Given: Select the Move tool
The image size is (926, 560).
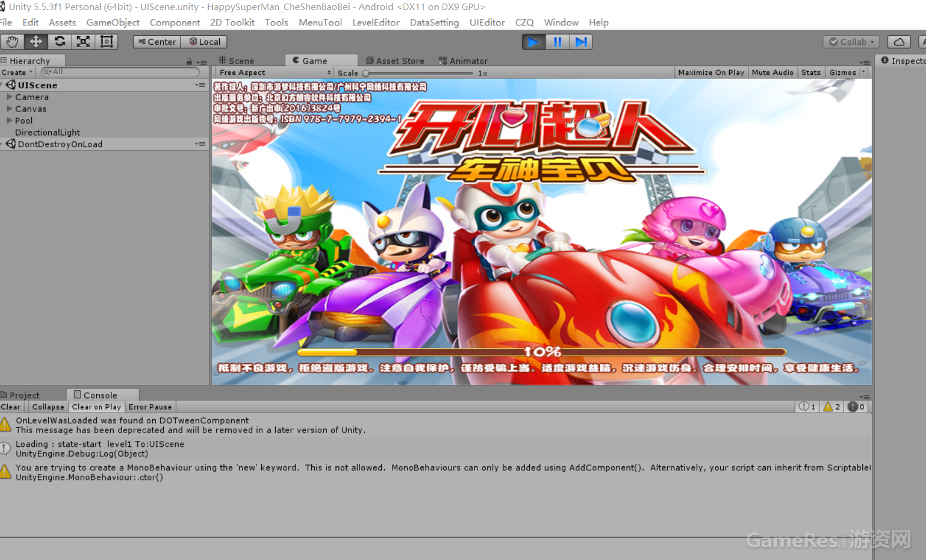Looking at the screenshot, I should 36,42.
